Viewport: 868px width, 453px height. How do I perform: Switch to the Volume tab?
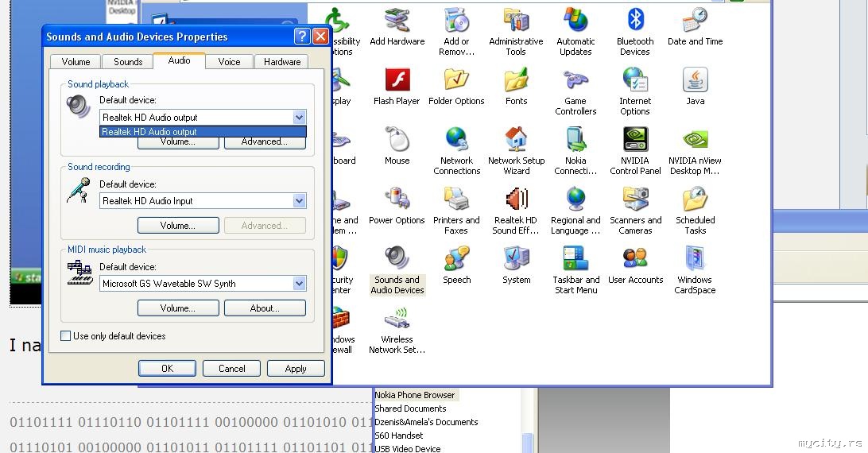[x=76, y=61]
